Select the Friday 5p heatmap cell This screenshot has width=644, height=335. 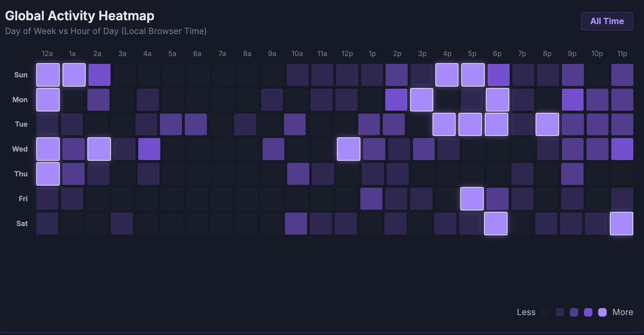click(472, 198)
